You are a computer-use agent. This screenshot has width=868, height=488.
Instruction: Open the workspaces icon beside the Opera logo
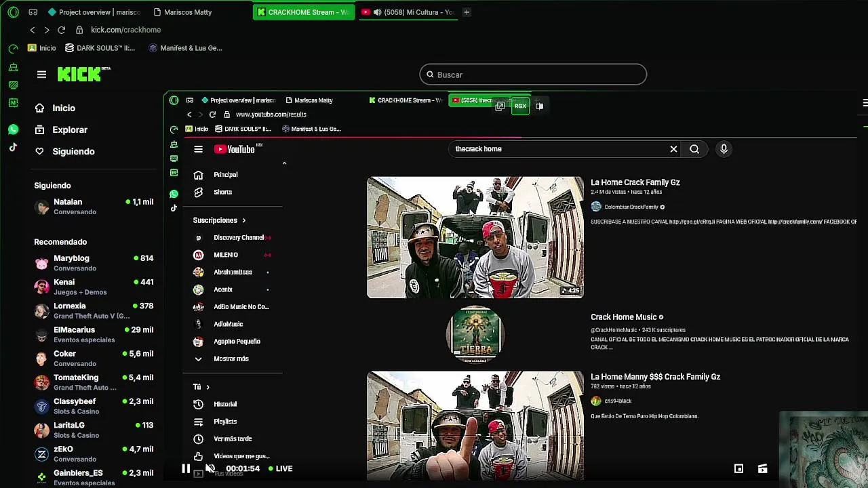coord(33,12)
